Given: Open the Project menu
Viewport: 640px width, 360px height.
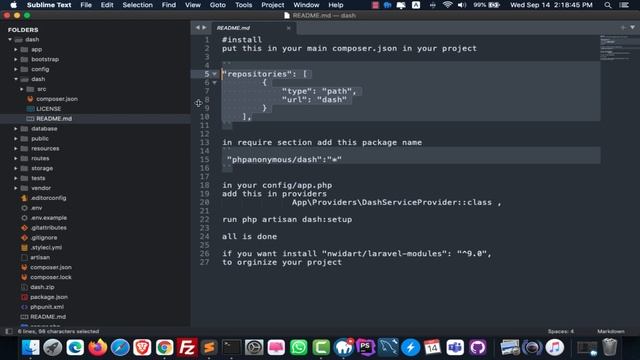Looking at the screenshot, I should click(x=273, y=5).
